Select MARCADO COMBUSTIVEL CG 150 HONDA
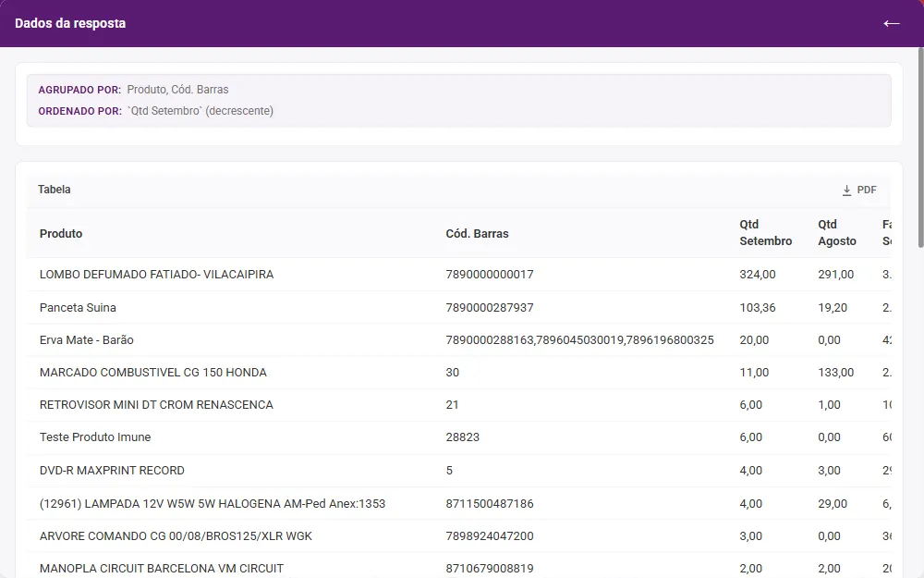The image size is (924, 578). (x=153, y=372)
